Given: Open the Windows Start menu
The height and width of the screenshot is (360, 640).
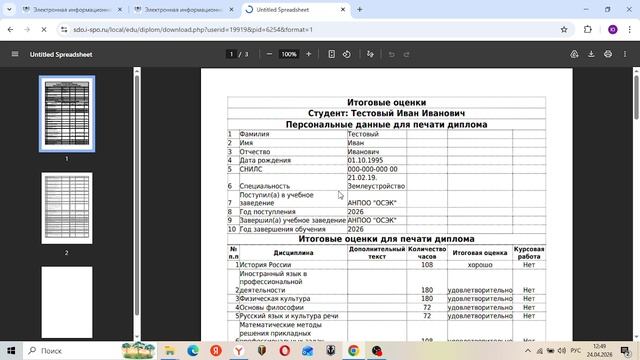Looking at the screenshot, I should (11, 351).
